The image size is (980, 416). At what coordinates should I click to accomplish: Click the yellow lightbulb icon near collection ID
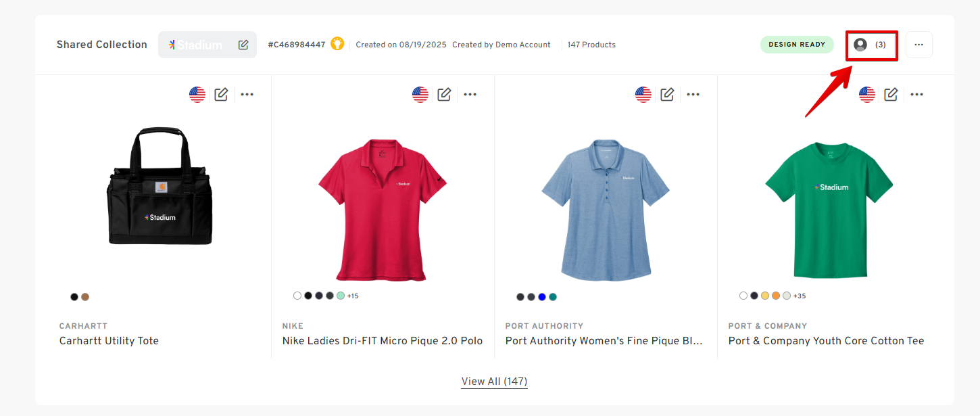pyautogui.click(x=337, y=44)
